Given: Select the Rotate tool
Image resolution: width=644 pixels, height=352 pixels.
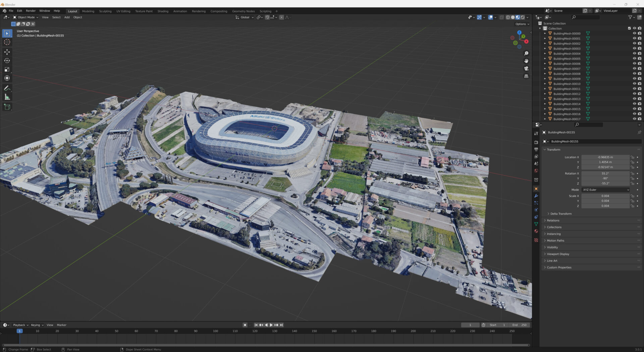Looking at the screenshot, I should coord(7,61).
